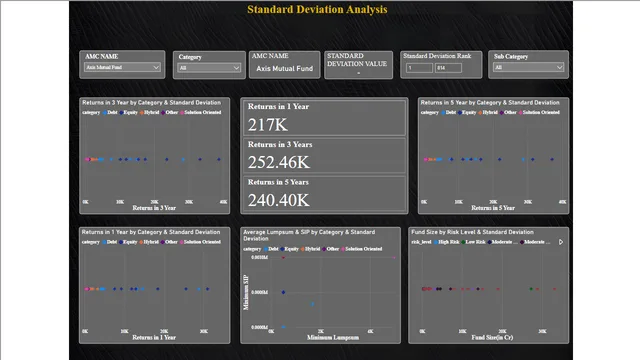This screenshot has height=360, width=640.
Task: Click Other legend in Returns in 5 Year chart
Action: point(508,112)
